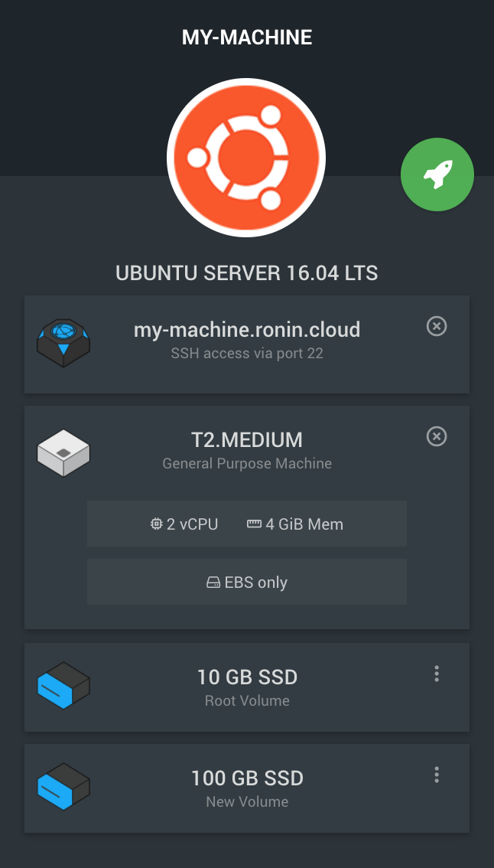Remove the my-machine.ronin.cloud DNS entry
The image size is (494, 868).
[437, 326]
